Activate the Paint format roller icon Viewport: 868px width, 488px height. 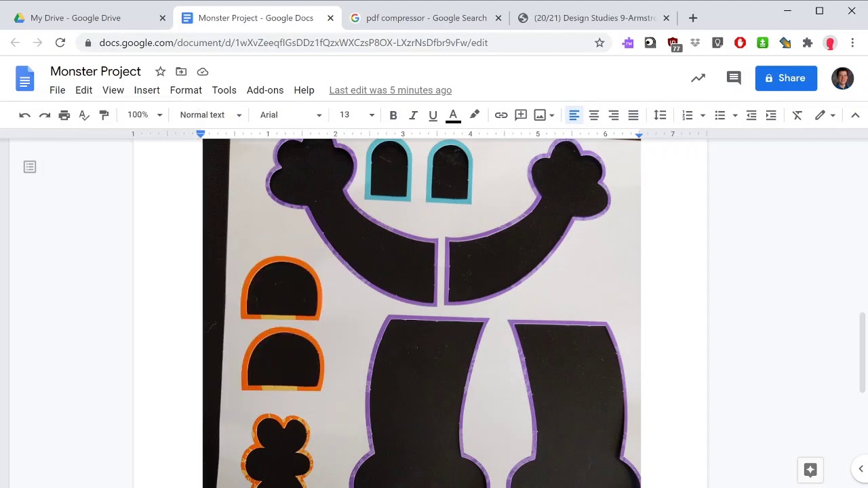point(104,115)
